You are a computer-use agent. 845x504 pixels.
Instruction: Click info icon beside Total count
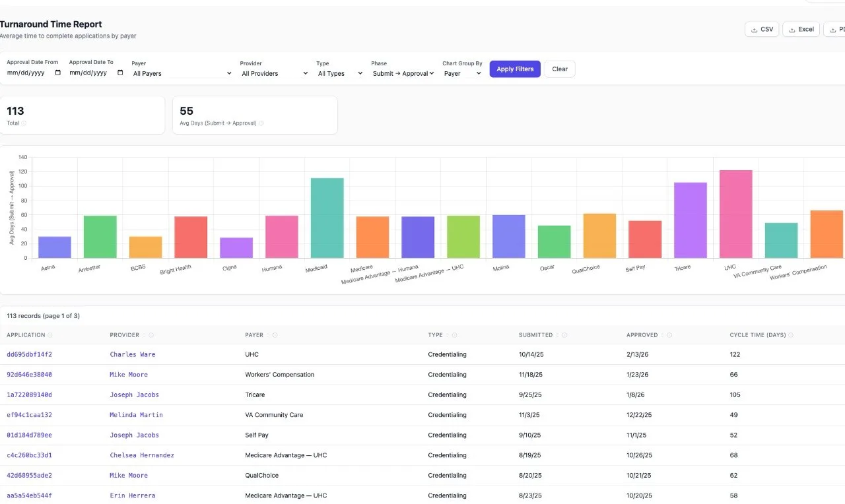click(24, 123)
